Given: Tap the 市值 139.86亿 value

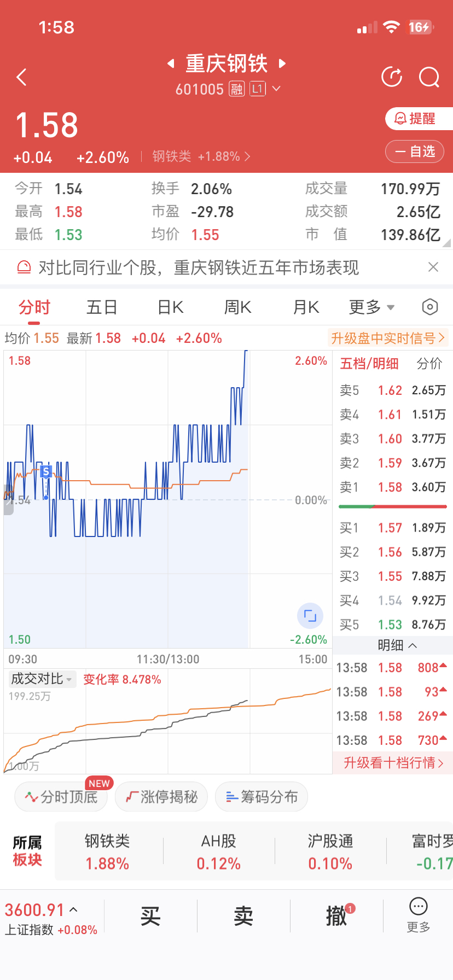Looking at the screenshot, I should (x=410, y=235).
